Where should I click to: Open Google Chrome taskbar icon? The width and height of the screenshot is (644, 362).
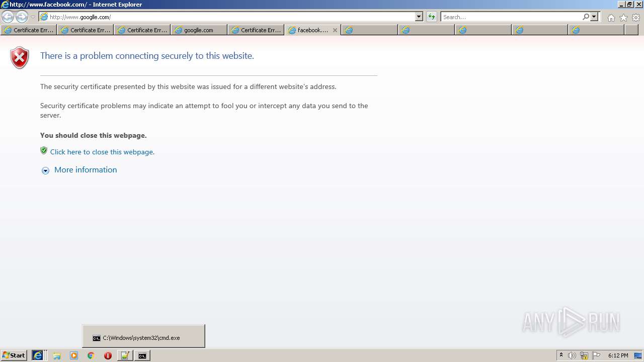point(91,355)
